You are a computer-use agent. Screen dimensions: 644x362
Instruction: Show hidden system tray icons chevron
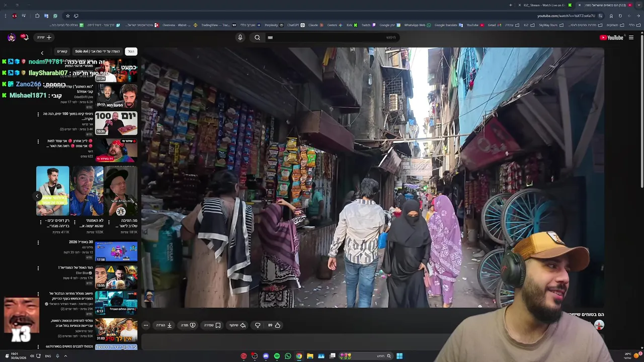click(65, 356)
